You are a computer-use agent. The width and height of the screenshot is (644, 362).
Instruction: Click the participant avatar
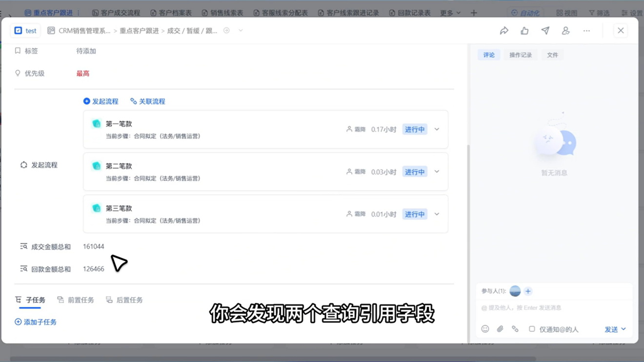(x=515, y=291)
